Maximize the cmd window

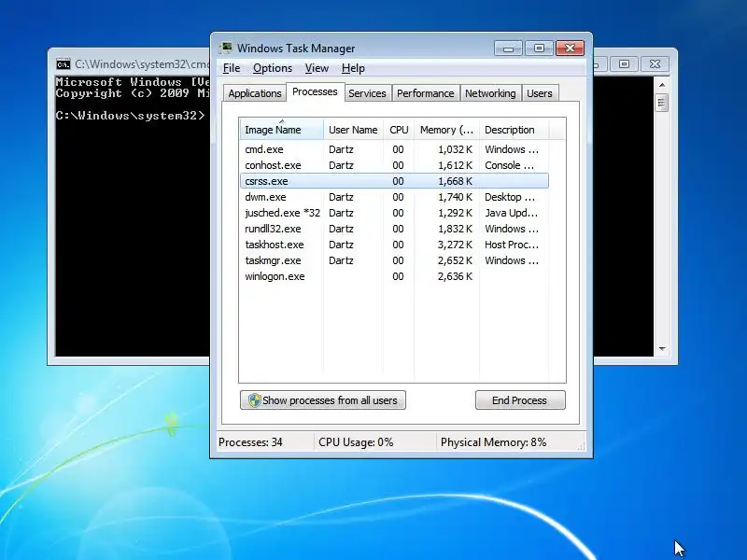tap(624, 63)
